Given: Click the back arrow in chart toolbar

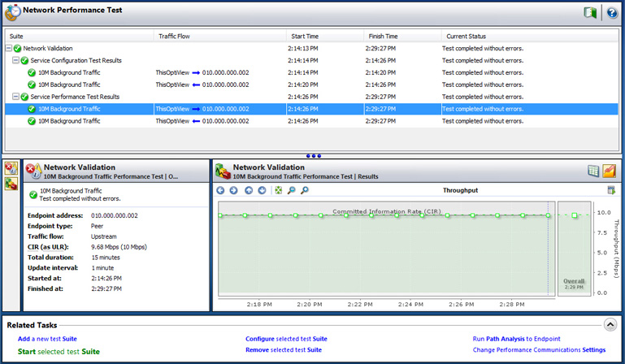Looking at the screenshot, I should [221, 190].
